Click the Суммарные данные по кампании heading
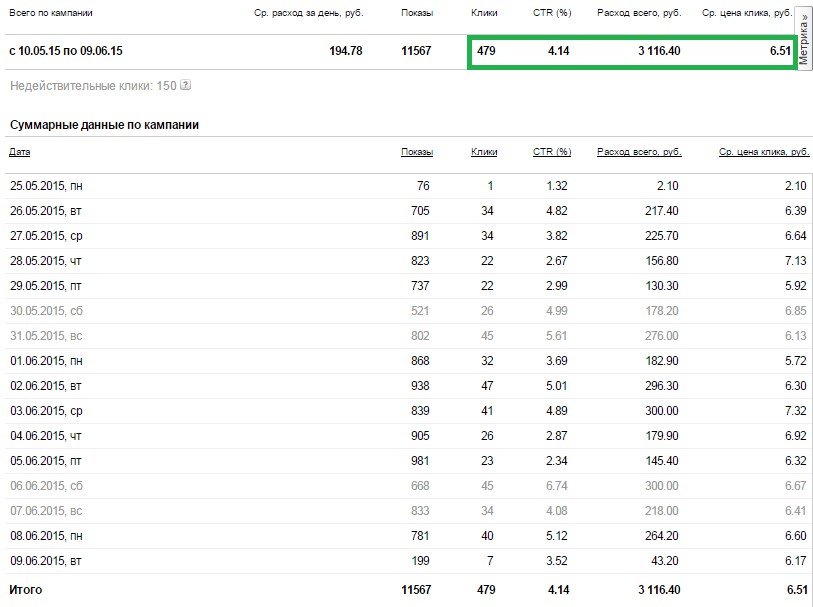This screenshot has height=607, width=813. click(104, 125)
